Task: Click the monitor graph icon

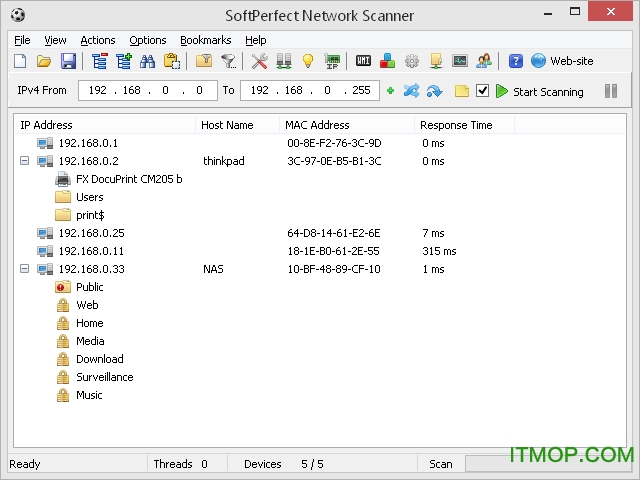Action: [x=460, y=61]
